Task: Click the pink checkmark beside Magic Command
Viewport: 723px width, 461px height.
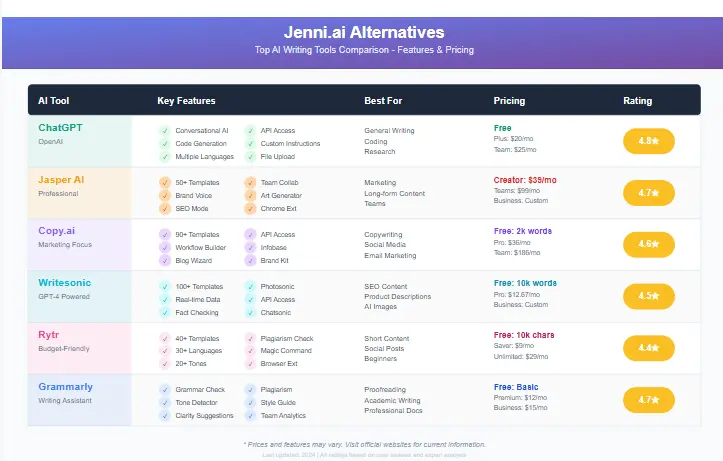Action: coord(250,351)
